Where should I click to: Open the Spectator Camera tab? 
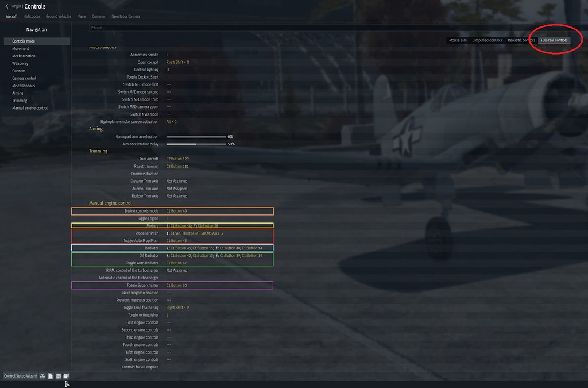click(x=126, y=16)
